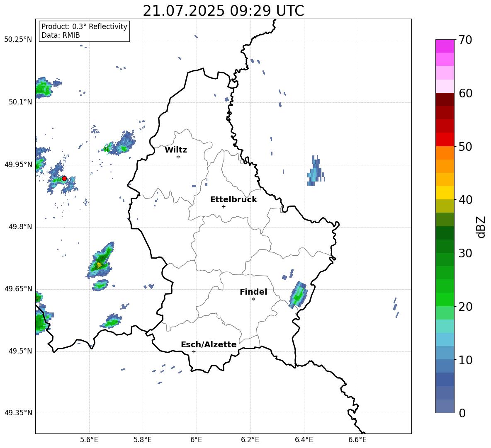Image resolution: width=491 pixels, height=448 pixels.
Task: Click the 6.6°E longitude label
Action: point(357,440)
